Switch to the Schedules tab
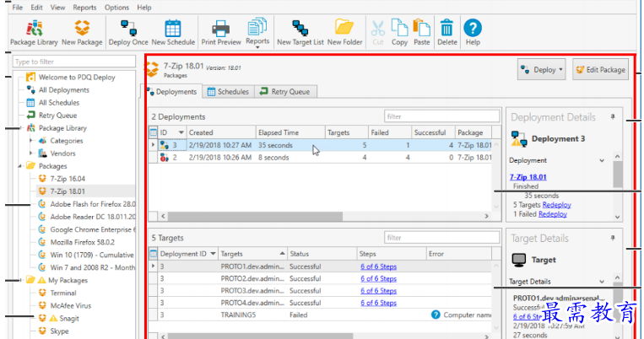Image resolution: width=644 pixels, height=339 pixels. click(228, 92)
